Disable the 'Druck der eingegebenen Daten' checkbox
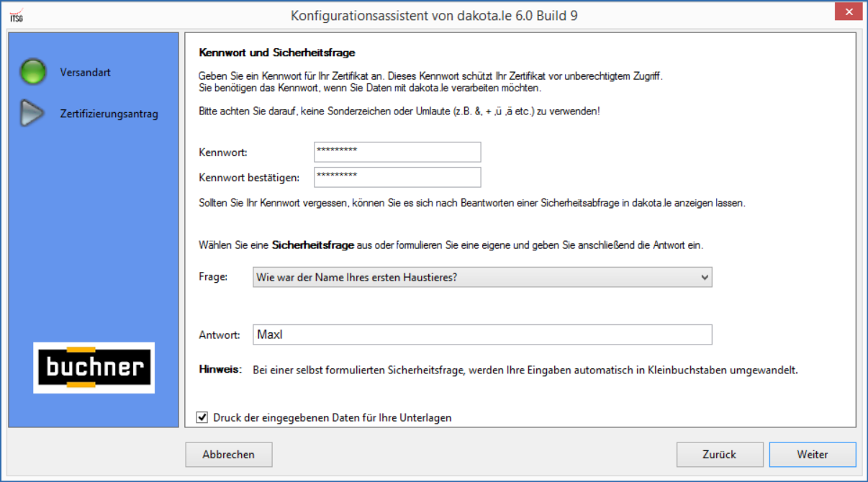Viewport: 868px width, 482px height. 204,417
